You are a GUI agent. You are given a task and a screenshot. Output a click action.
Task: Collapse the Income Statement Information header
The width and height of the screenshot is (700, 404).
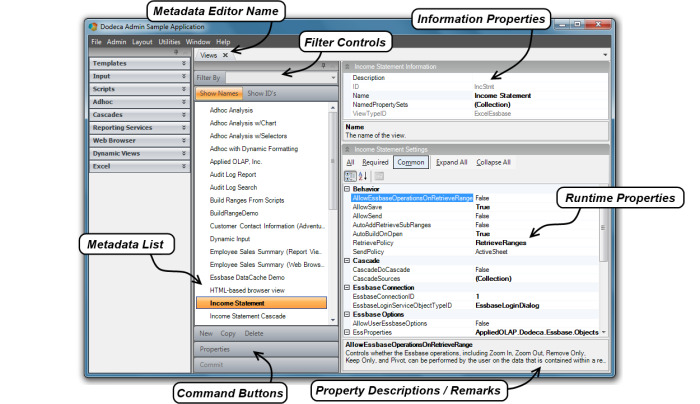(347, 67)
